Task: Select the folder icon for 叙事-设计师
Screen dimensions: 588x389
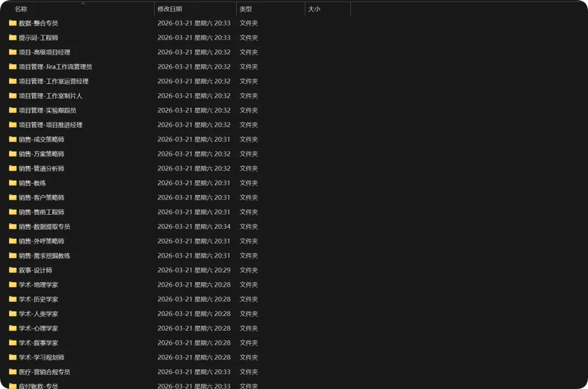Action: click(x=13, y=270)
